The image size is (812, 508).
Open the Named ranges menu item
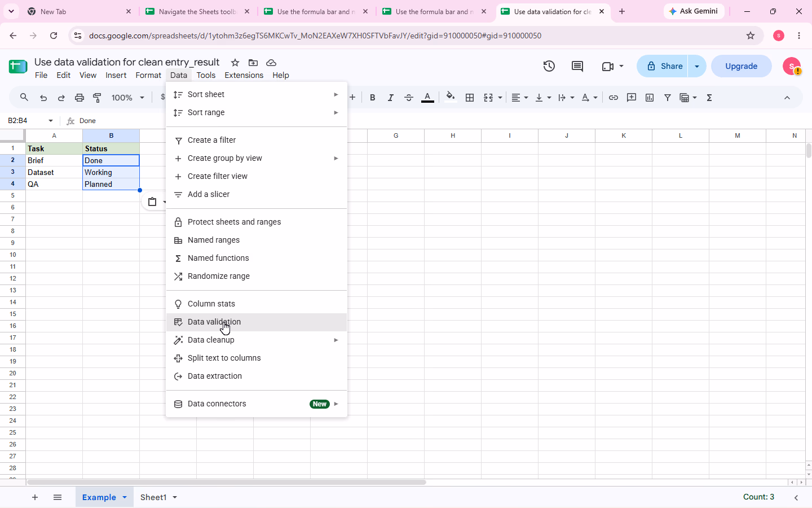[x=257, y=240]
